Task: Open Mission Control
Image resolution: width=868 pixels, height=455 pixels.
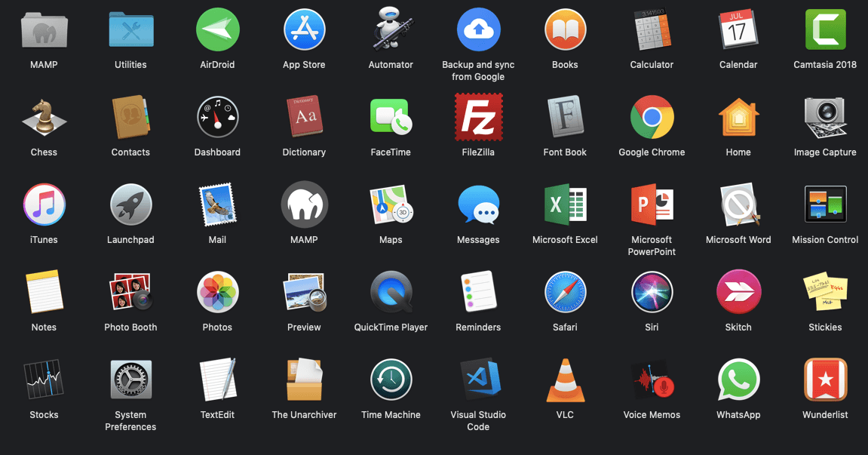Action: pos(825,204)
